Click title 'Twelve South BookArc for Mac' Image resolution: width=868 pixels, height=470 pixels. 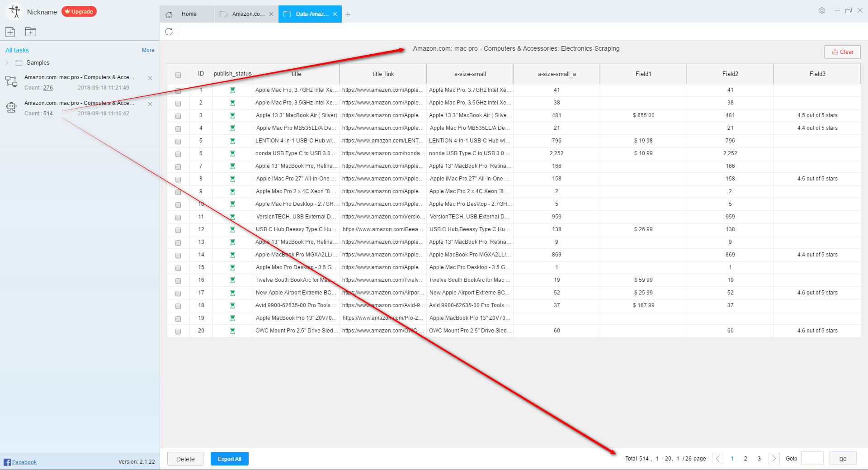[296, 280]
